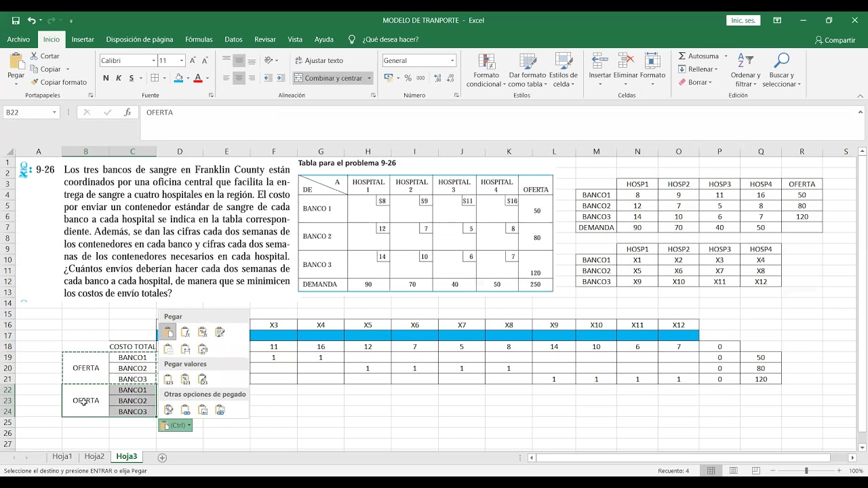868x488 pixels.
Task: Click the Inic. ses. sign-in button
Action: point(743,20)
